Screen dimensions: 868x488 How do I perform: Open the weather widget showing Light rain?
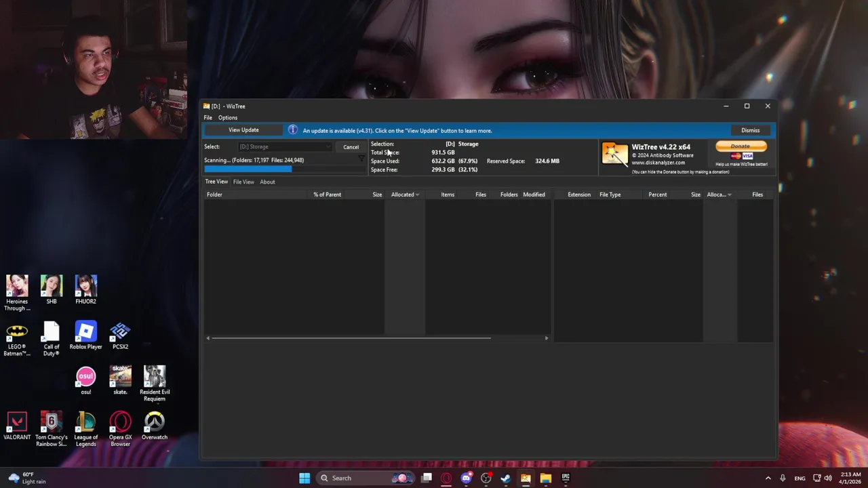27,478
